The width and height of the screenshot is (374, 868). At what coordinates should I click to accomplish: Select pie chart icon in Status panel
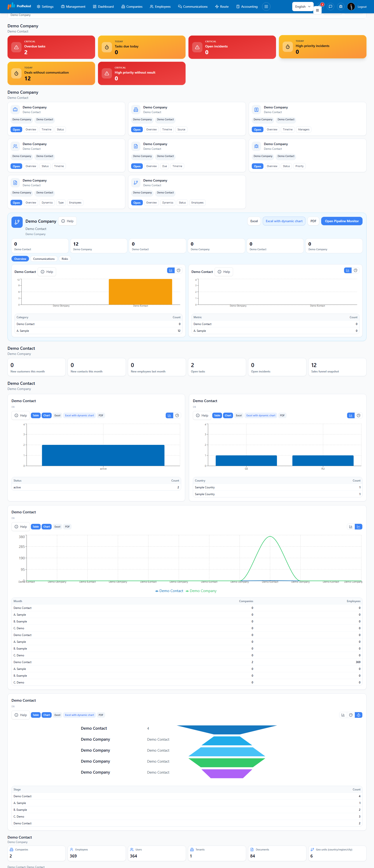pyautogui.click(x=177, y=415)
